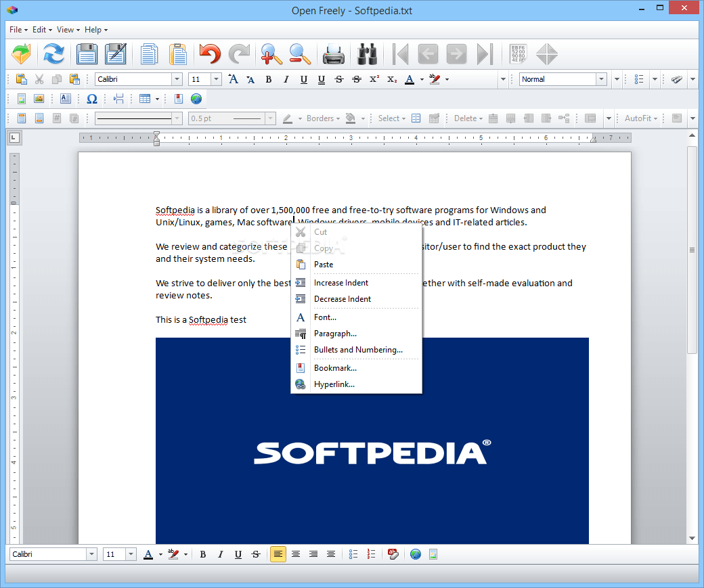Insert bookmark from the insert toolbar
This screenshot has width=704, height=588.
(179, 99)
